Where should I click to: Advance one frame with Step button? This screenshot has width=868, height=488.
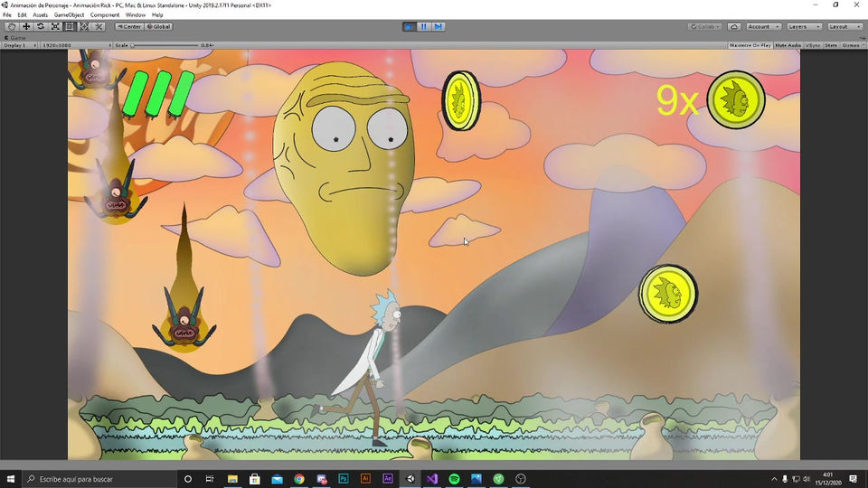pyautogui.click(x=439, y=26)
